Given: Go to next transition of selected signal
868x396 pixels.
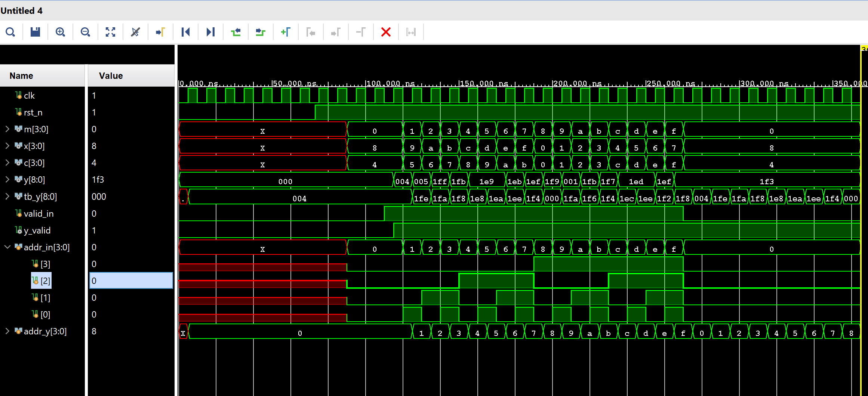Looking at the screenshot, I should click(261, 32).
